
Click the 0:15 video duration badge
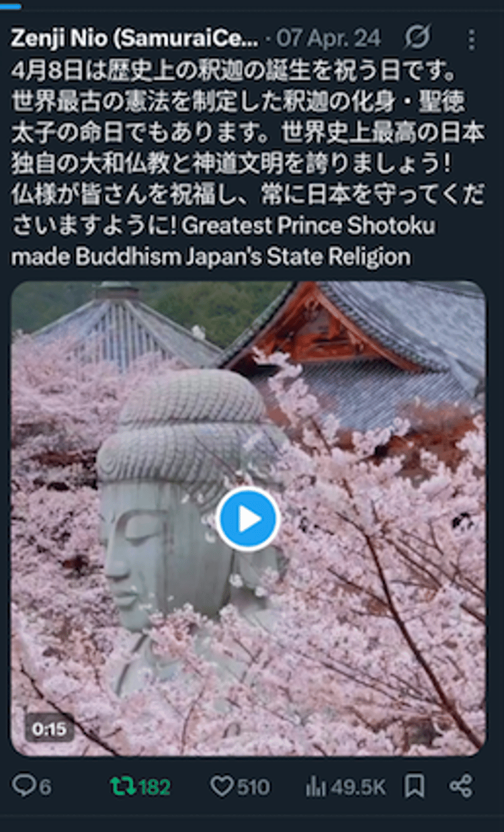point(49,729)
